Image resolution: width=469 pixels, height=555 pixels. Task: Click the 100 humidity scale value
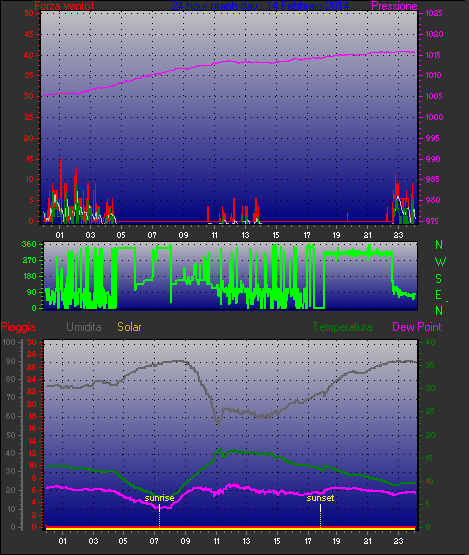tap(8, 342)
